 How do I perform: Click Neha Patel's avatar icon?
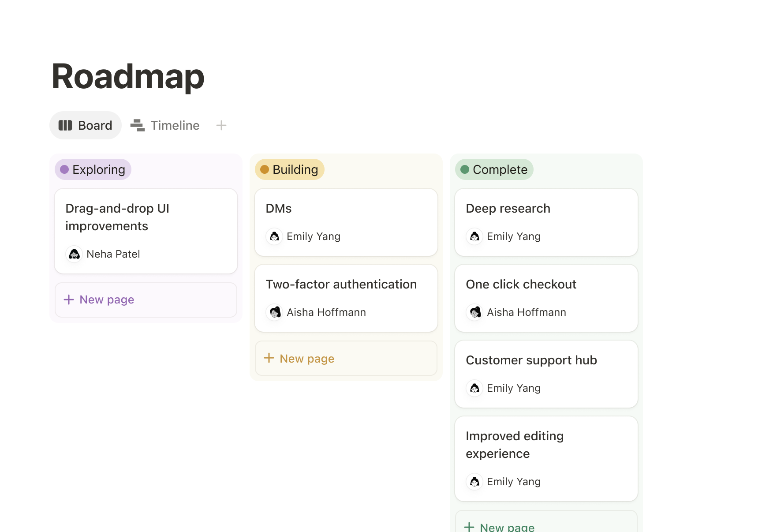click(74, 254)
